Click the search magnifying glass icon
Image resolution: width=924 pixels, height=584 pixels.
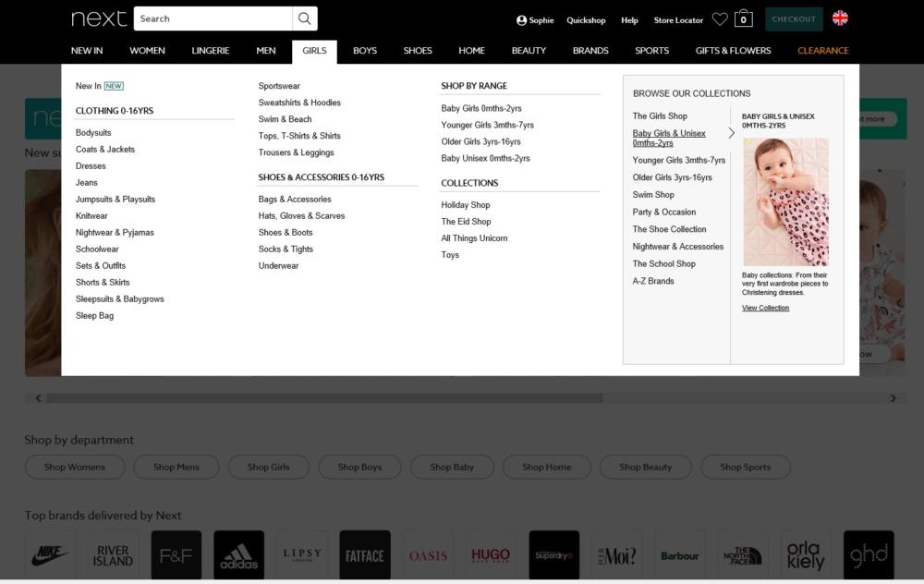(x=304, y=18)
